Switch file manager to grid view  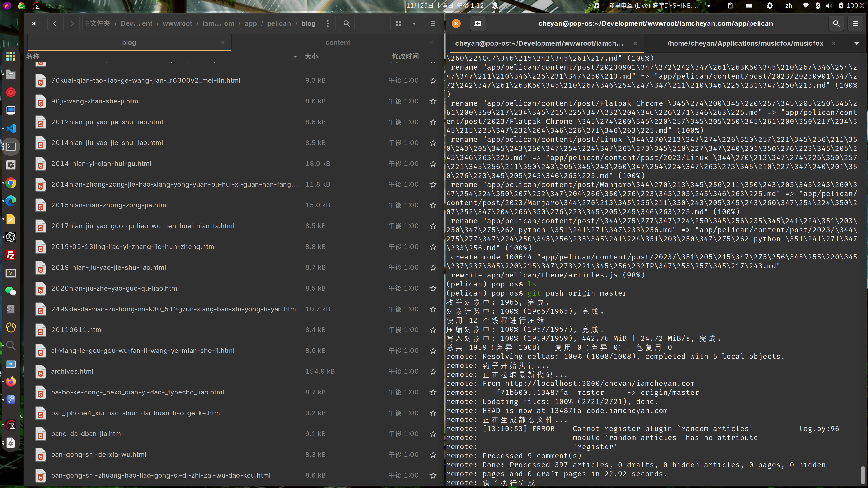point(398,23)
